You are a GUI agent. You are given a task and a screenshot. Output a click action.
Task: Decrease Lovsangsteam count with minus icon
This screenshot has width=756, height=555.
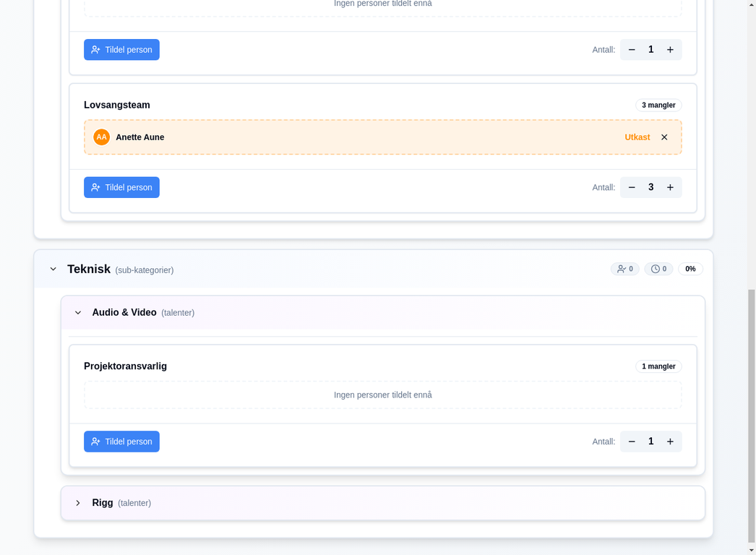[x=632, y=187]
